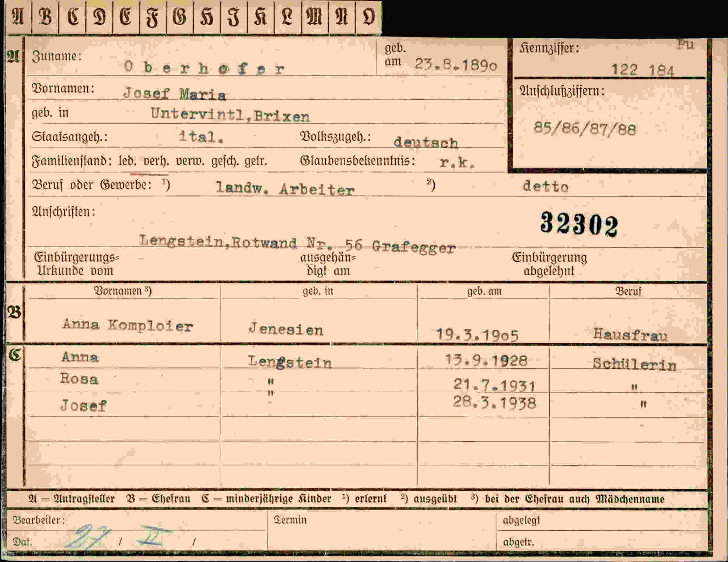
Task: Click the child's name 'Rosa'
Action: [79, 379]
